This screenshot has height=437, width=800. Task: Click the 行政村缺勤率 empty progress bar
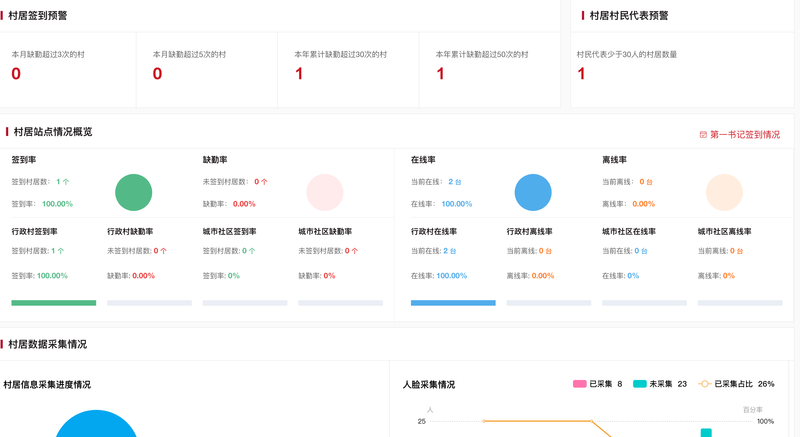[x=149, y=303]
